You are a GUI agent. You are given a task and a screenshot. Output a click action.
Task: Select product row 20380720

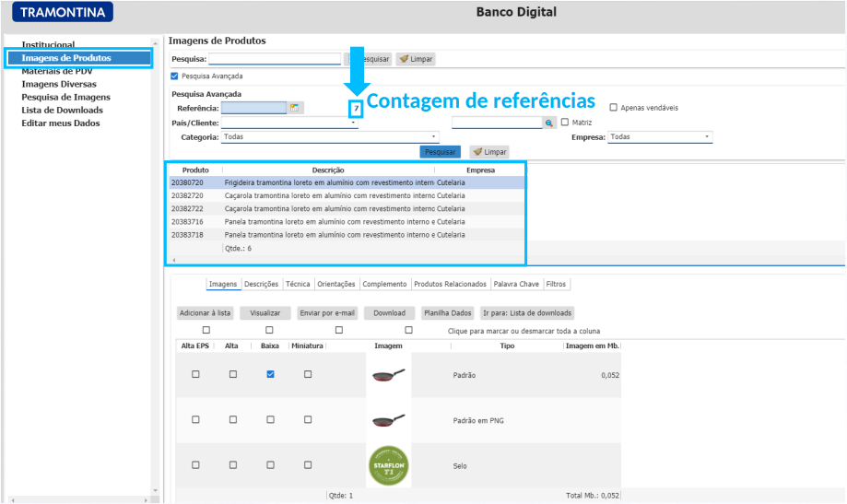point(347,182)
